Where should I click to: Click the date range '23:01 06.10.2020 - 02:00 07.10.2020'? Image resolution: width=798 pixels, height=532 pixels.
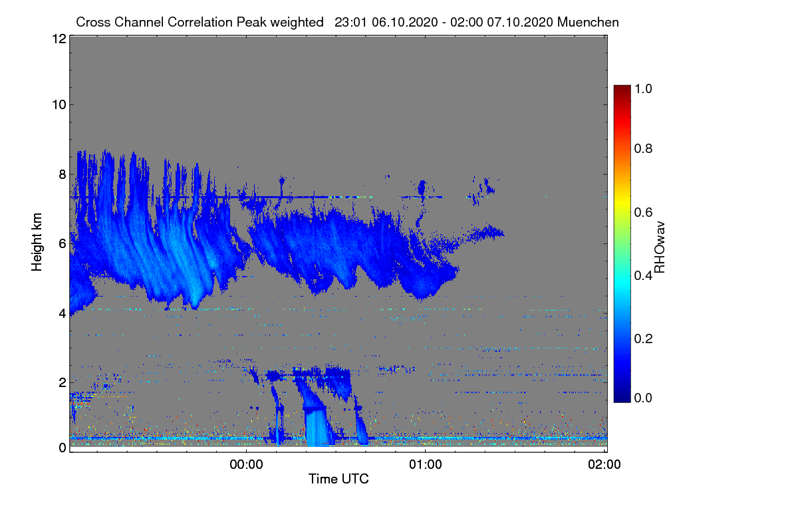coord(444,23)
